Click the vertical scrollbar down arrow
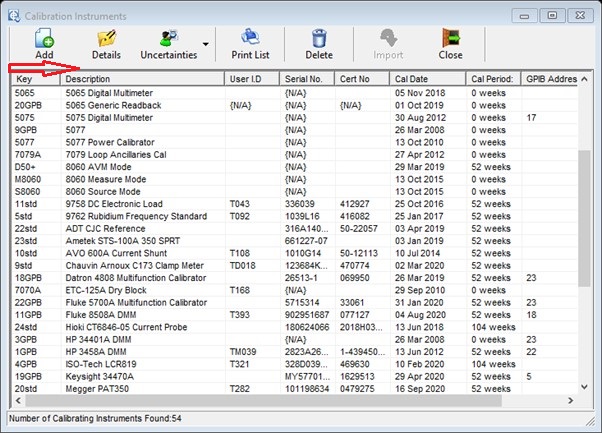This screenshot has height=433, width=602. (x=585, y=389)
